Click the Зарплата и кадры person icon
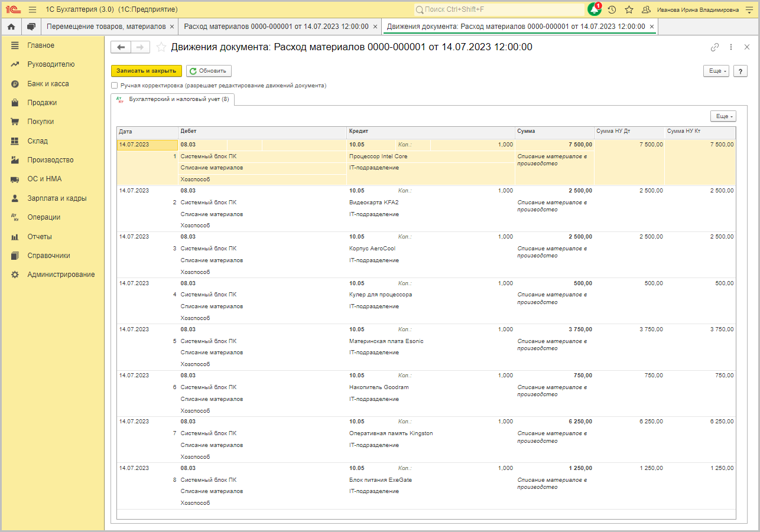Image resolution: width=760 pixels, height=532 pixels. [15, 198]
